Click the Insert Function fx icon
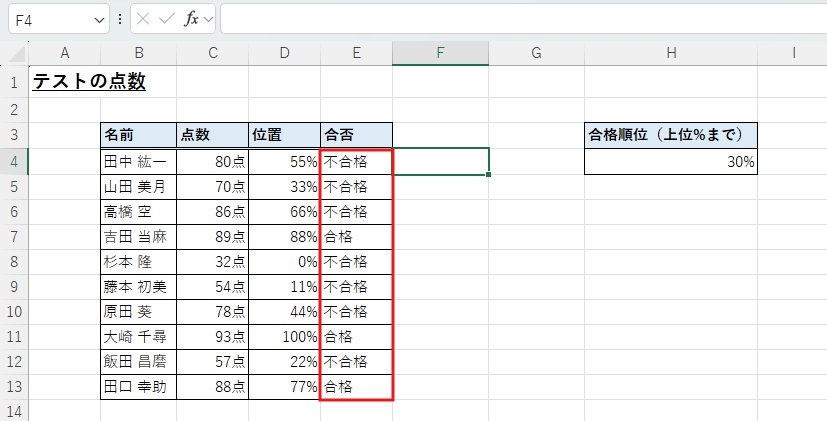This screenshot has height=421, width=827. (190, 19)
